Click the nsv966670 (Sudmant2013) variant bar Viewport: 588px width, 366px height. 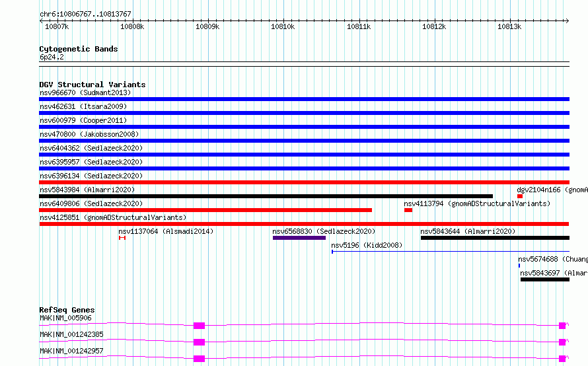[304, 99]
